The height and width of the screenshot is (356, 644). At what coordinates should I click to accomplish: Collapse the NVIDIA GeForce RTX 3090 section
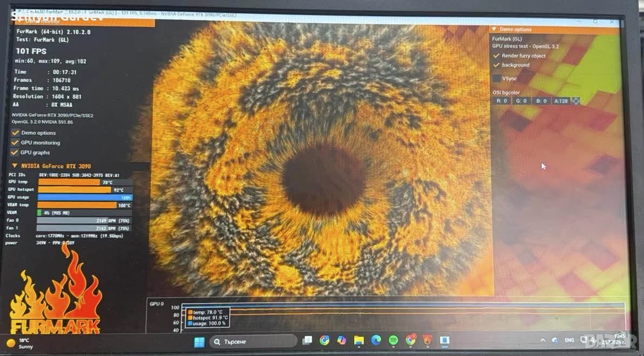coord(15,166)
